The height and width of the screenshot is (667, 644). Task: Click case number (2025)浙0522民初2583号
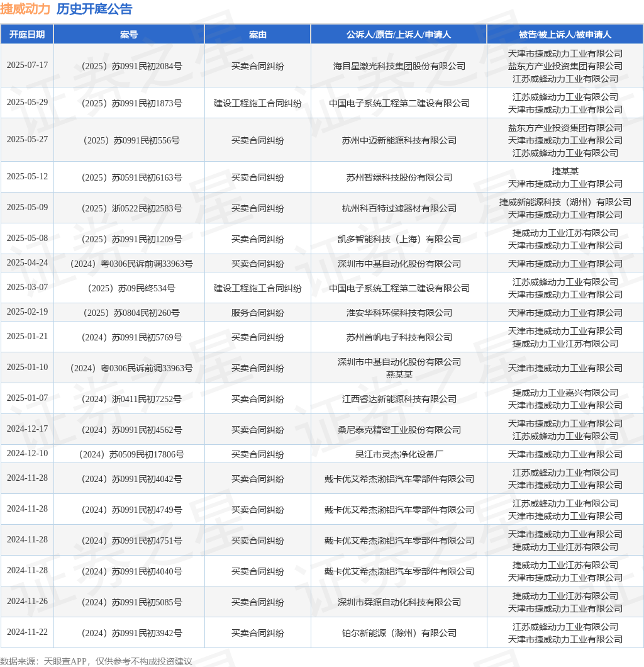click(132, 208)
